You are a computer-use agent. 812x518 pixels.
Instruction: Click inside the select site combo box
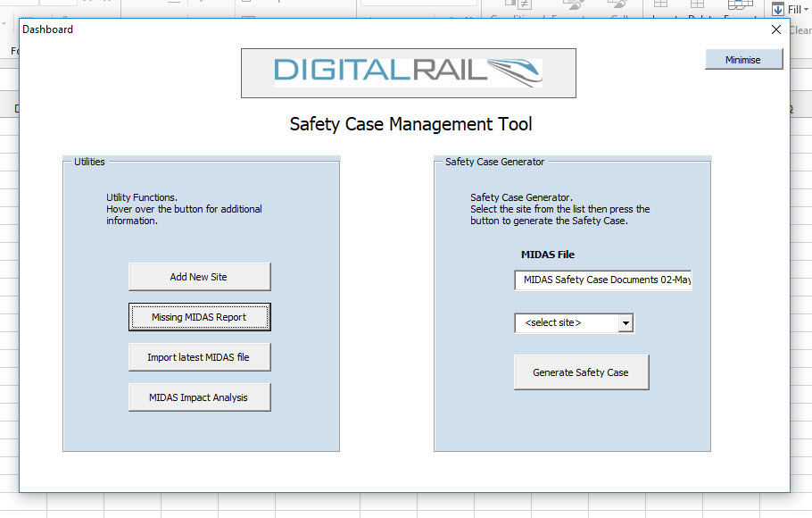pos(566,322)
